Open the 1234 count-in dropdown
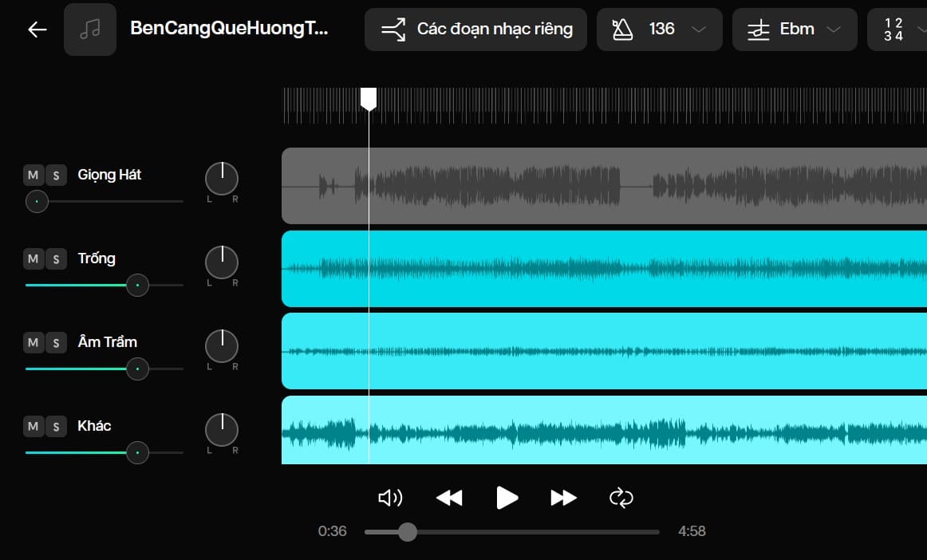 pyautogui.click(x=896, y=30)
